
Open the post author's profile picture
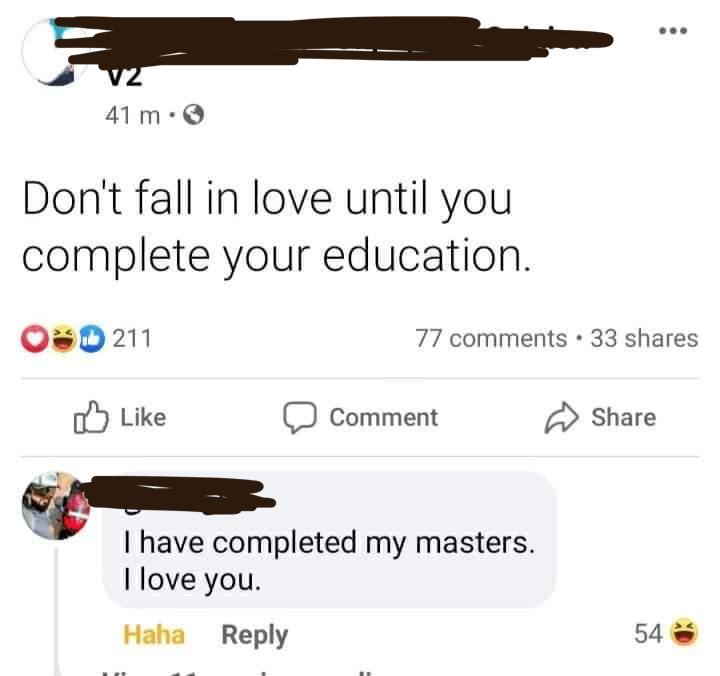[x=55, y=51]
